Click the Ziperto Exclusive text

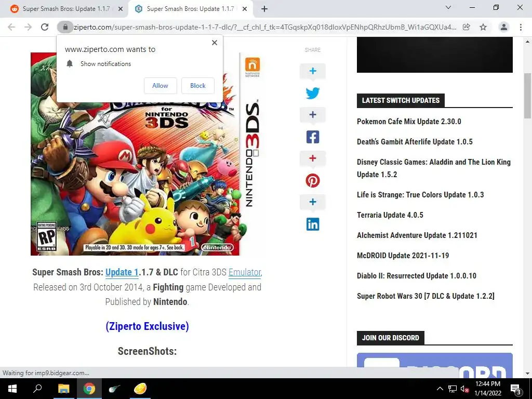click(x=147, y=326)
